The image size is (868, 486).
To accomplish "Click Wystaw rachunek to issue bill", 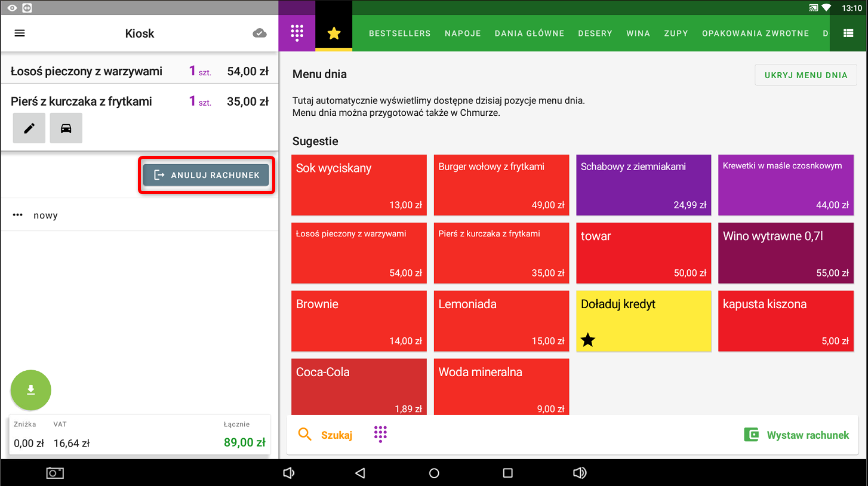I will coord(797,435).
